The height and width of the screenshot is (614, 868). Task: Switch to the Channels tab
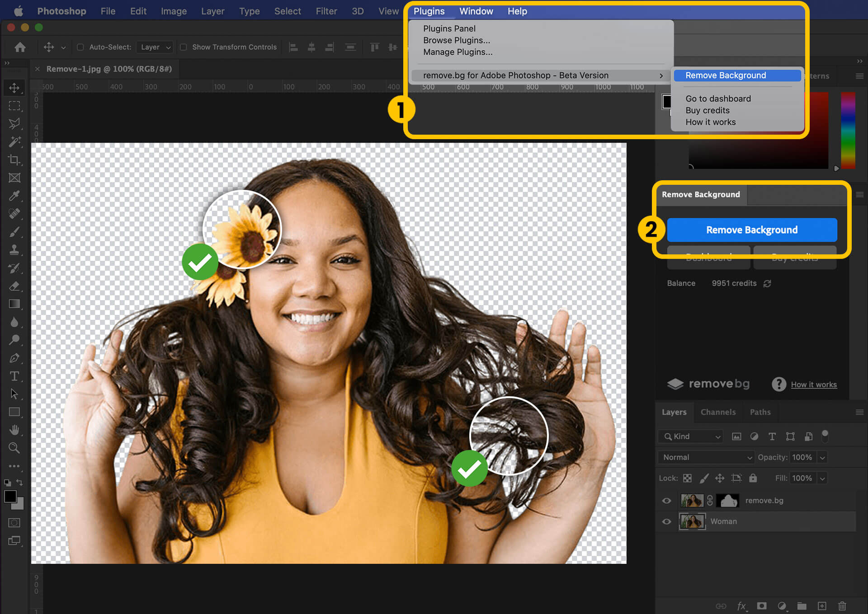718,412
